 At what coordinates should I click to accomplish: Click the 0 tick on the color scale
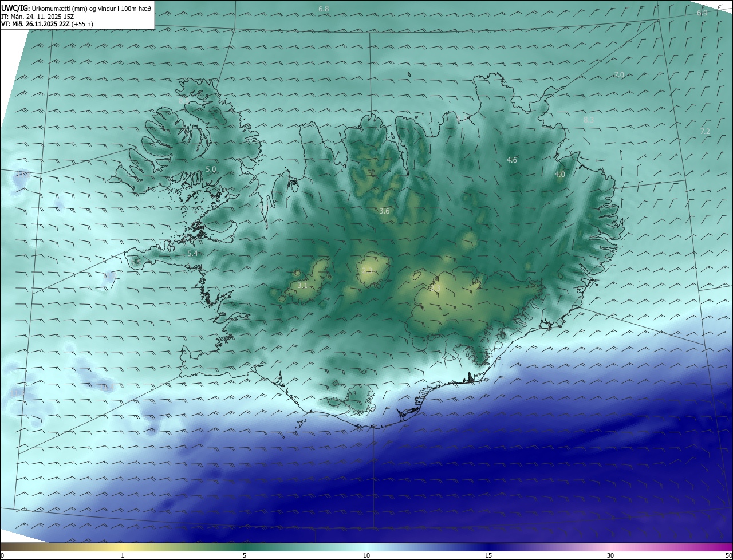[2, 555]
